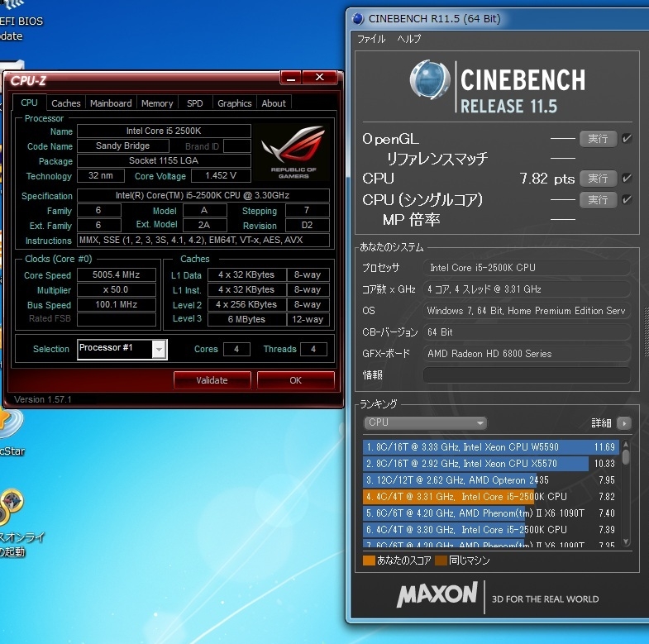The width and height of the screenshot is (649, 644).
Task: Select highlighted ranking row i5-2500K 7.82
Action: point(491,497)
